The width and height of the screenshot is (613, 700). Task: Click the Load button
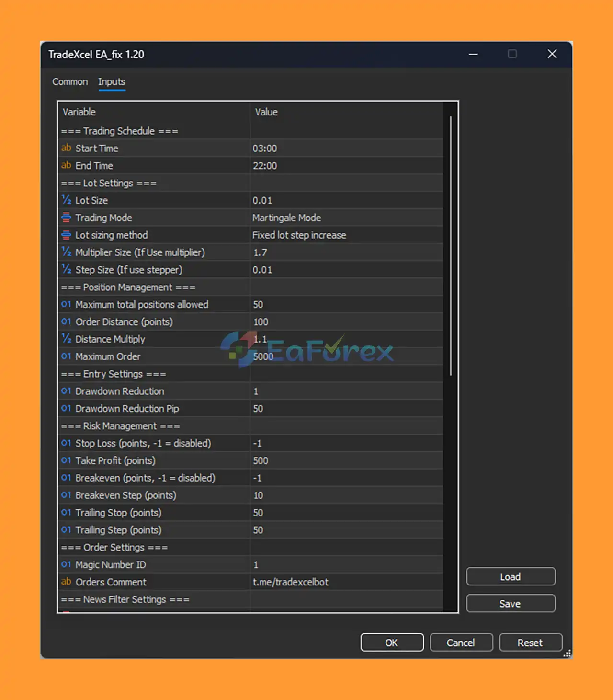point(511,576)
